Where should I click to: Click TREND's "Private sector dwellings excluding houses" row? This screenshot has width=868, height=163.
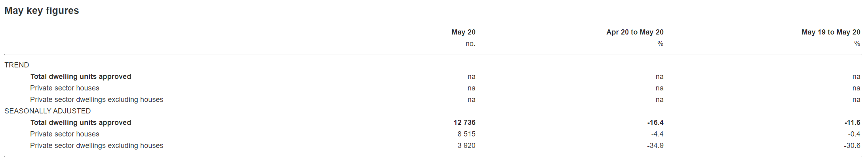click(97, 100)
